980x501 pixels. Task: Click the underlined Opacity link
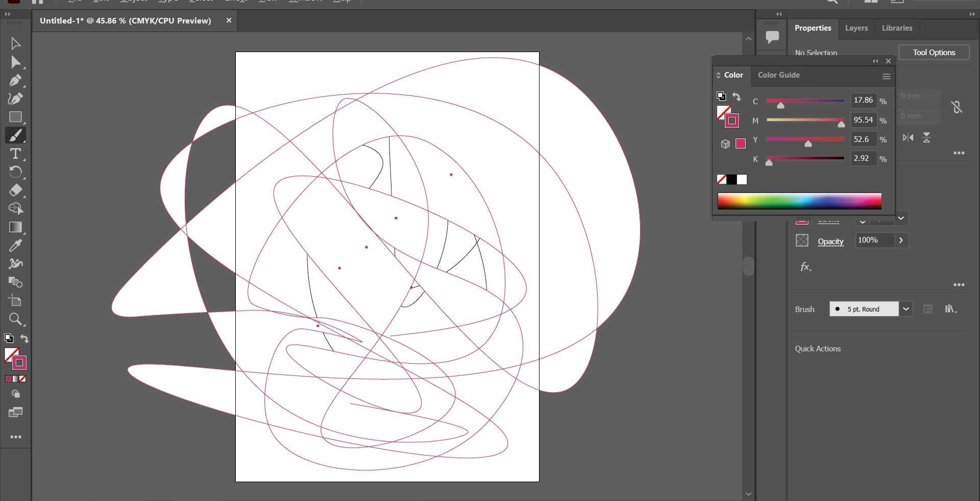coord(830,242)
